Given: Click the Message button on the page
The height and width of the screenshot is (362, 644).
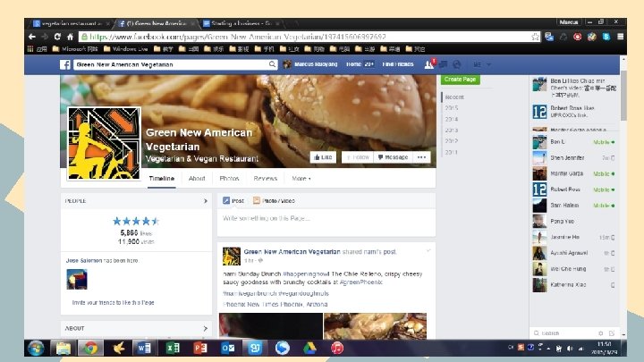Looking at the screenshot, I should (x=393, y=157).
